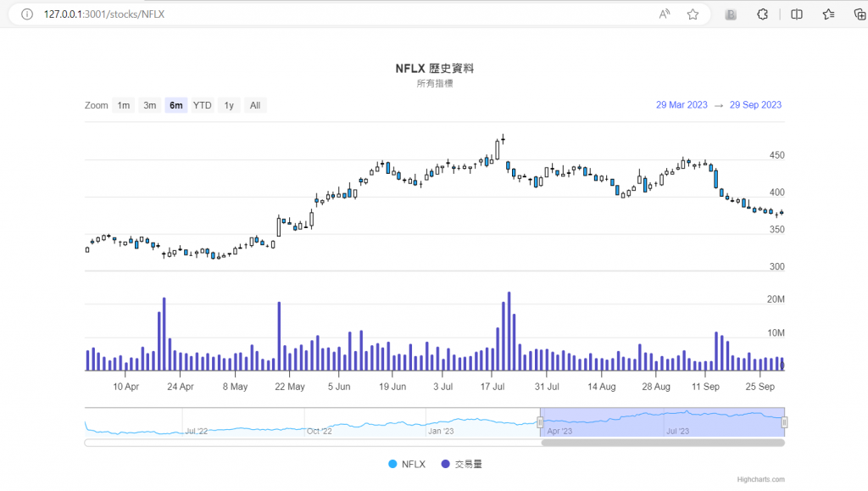
Task: Open the Favorites list icon
Action: click(x=828, y=14)
